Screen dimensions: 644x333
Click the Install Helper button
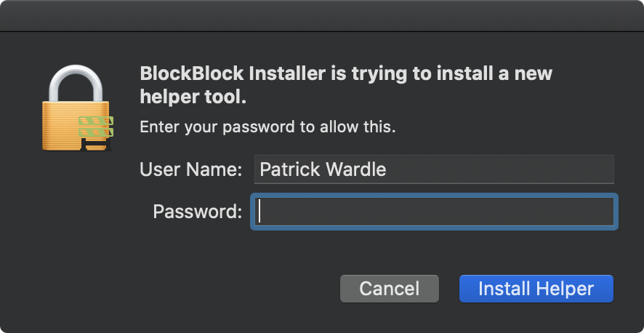point(536,289)
